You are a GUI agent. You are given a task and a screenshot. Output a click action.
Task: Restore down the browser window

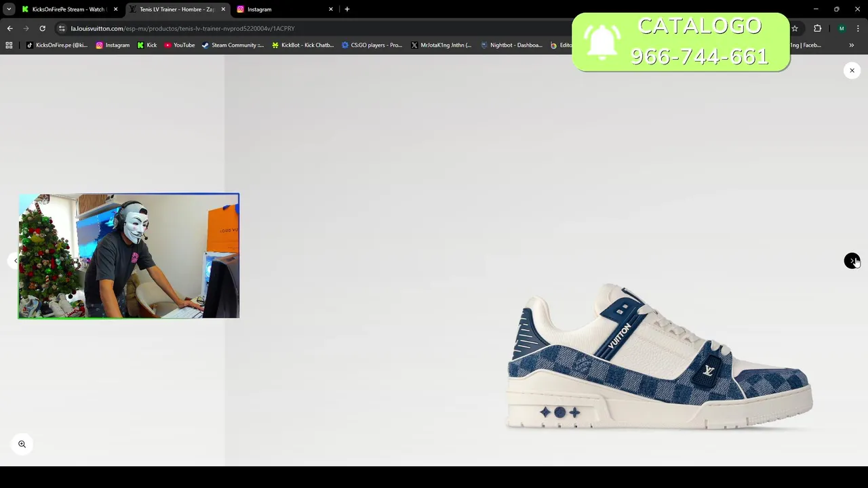[837, 9]
